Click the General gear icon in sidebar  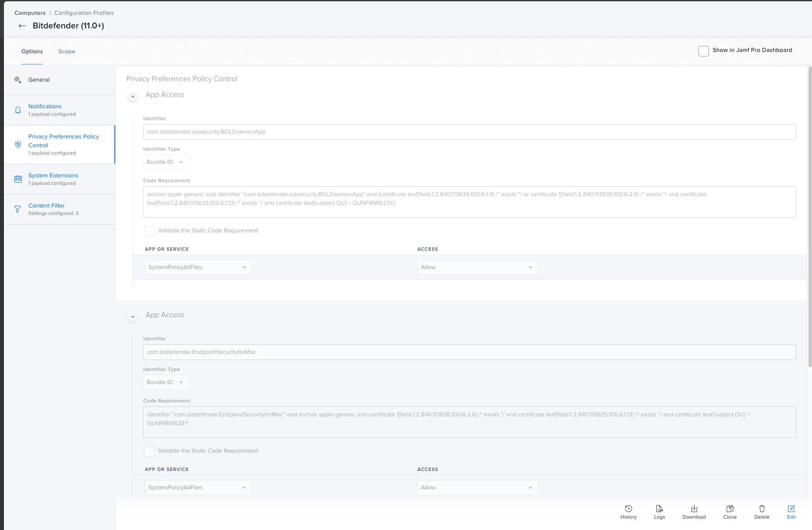(18, 80)
